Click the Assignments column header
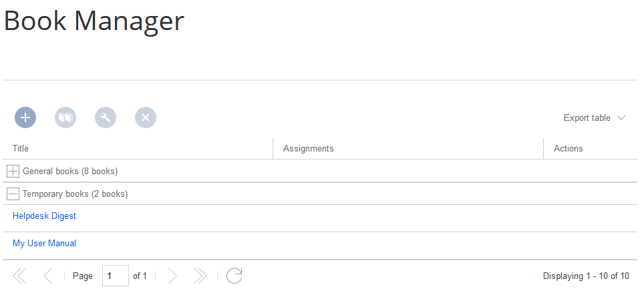 308,148
